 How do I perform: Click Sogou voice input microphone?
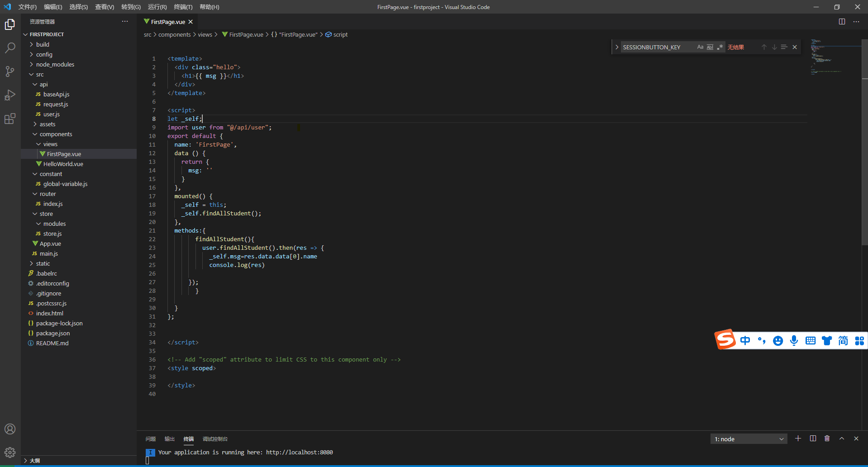click(x=794, y=341)
